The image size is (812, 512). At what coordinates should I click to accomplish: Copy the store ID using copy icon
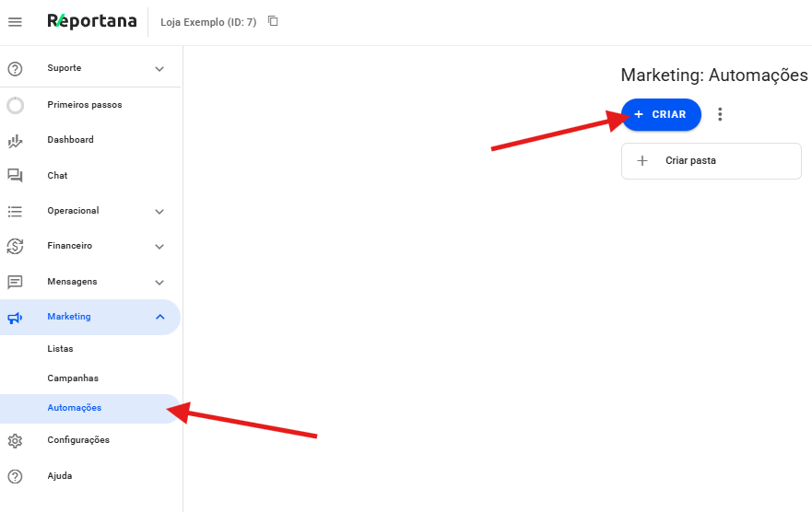(x=273, y=21)
